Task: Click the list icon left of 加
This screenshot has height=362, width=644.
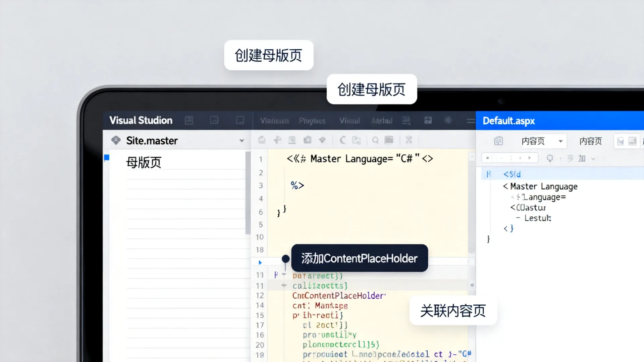Action: [x=570, y=158]
